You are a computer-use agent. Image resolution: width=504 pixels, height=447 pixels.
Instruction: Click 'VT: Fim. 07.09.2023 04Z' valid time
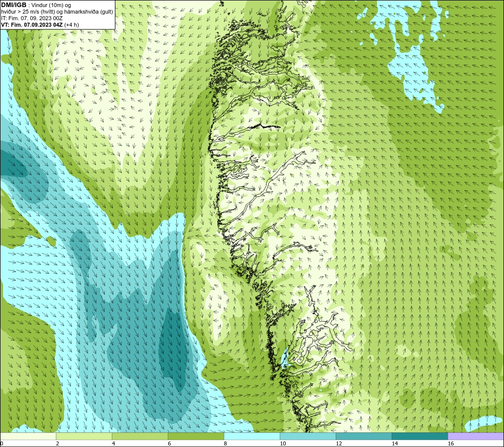coord(32,25)
